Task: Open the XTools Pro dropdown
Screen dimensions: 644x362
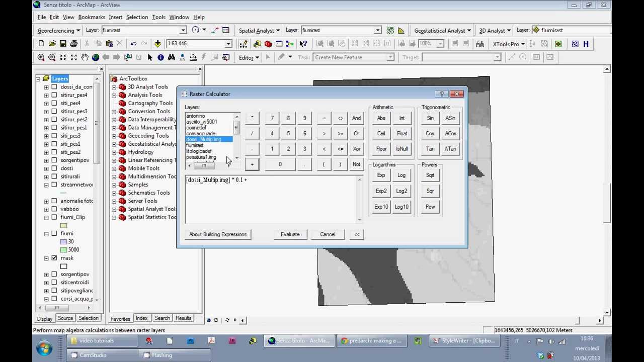Action: (509, 44)
